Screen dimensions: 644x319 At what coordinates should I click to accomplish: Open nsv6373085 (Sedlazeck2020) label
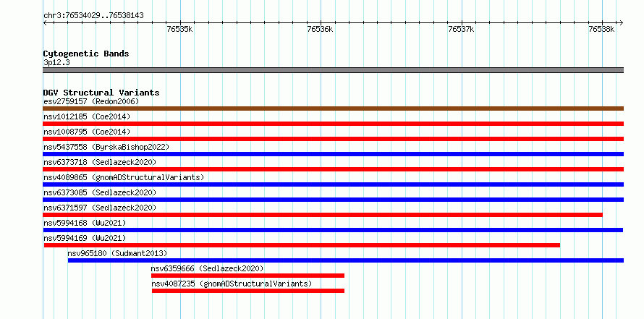[x=100, y=192]
